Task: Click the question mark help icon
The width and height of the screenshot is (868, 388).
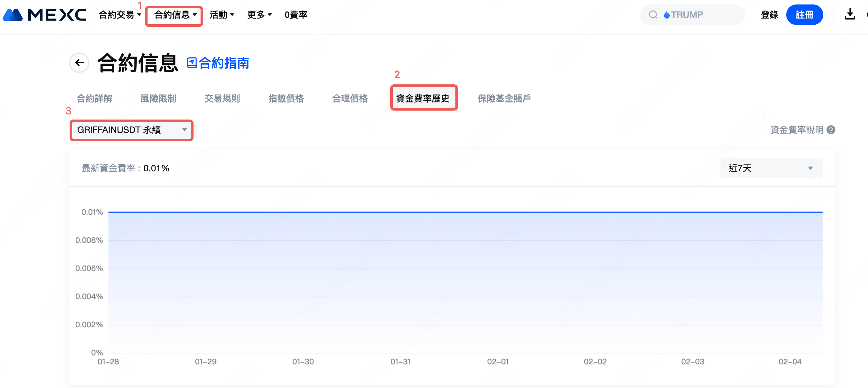Action: pos(831,130)
